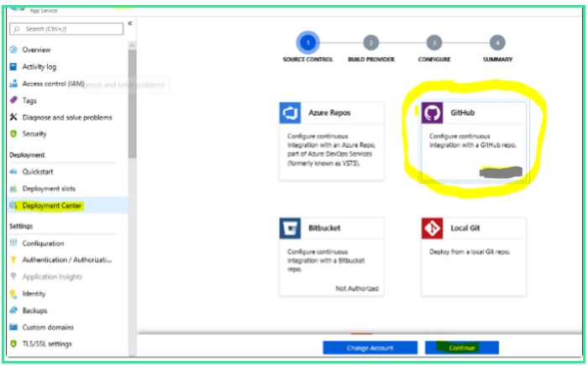588x366 pixels.
Task: Open the Tags menu item
Action: pyautogui.click(x=29, y=101)
